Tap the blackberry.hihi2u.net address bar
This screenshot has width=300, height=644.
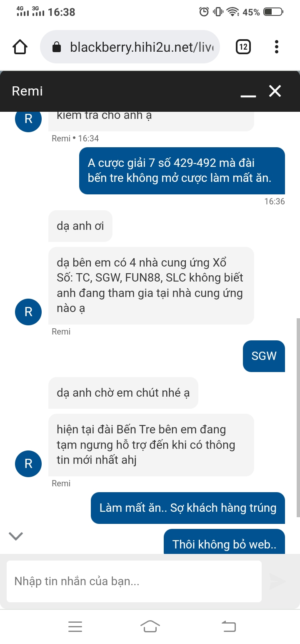(130, 47)
